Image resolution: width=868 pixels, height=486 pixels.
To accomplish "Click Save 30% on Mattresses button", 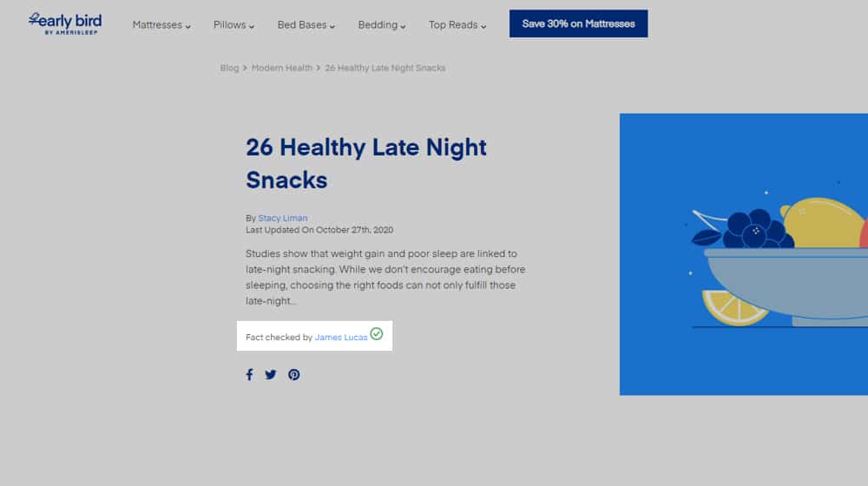I will (x=578, y=23).
